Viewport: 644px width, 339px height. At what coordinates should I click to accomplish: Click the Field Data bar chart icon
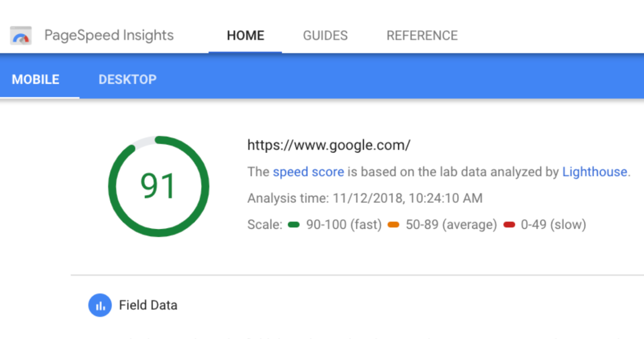point(100,305)
